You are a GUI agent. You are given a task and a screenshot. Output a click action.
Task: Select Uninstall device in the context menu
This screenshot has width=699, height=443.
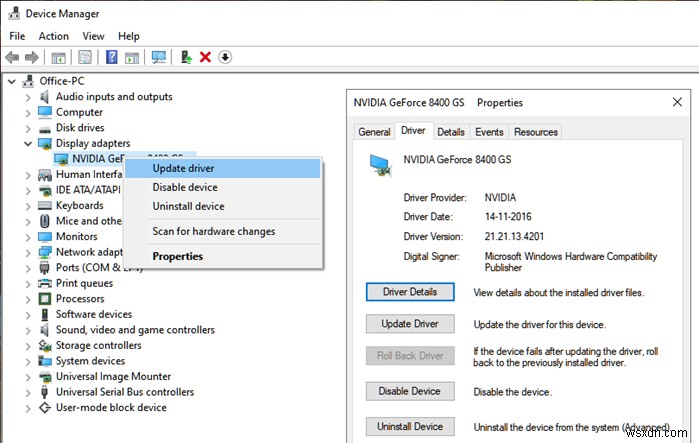[x=188, y=206]
